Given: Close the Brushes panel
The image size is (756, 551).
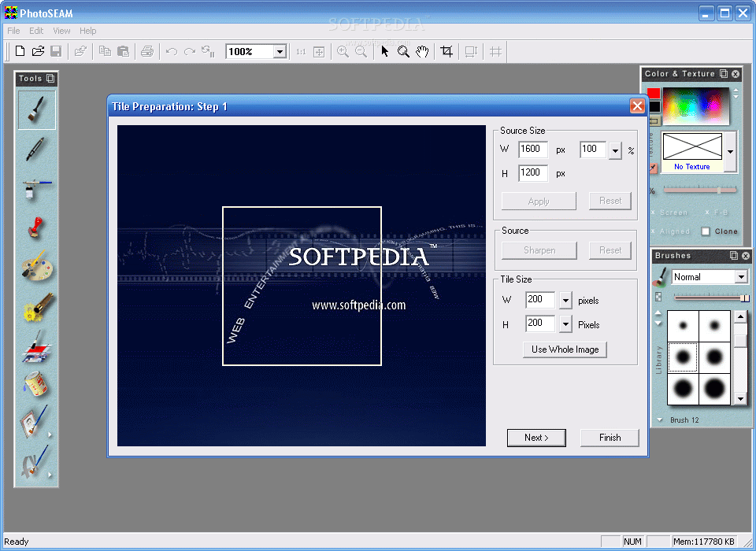Looking at the screenshot, I should (746, 256).
